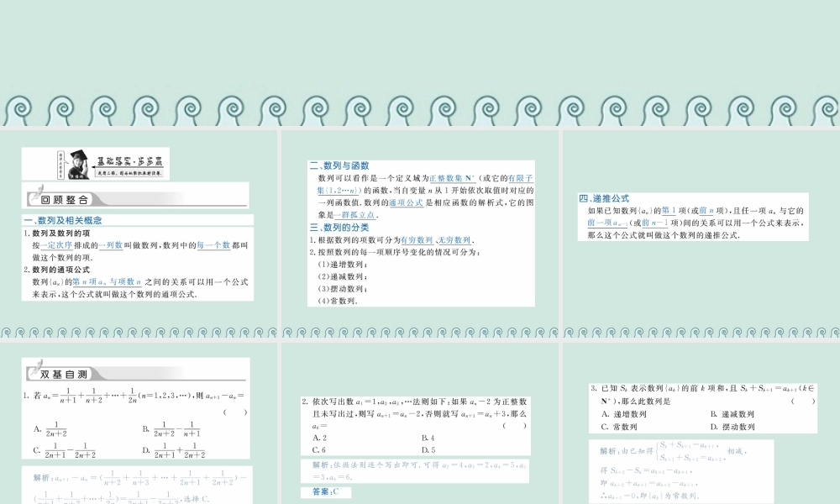This screenshot has height=504, width=840.
Task: Click heading 三、数列的分类
Action: coord(339,228)
